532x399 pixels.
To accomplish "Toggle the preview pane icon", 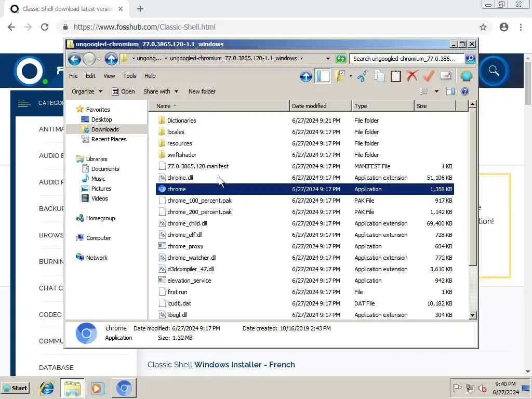I will (450, 91).
